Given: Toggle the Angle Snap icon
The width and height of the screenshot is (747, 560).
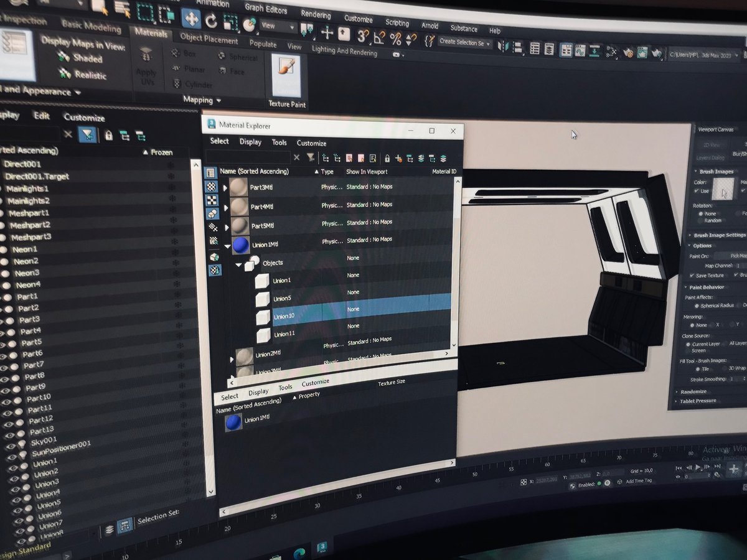Looking at the screenshot, I should (x=379, y=38).
